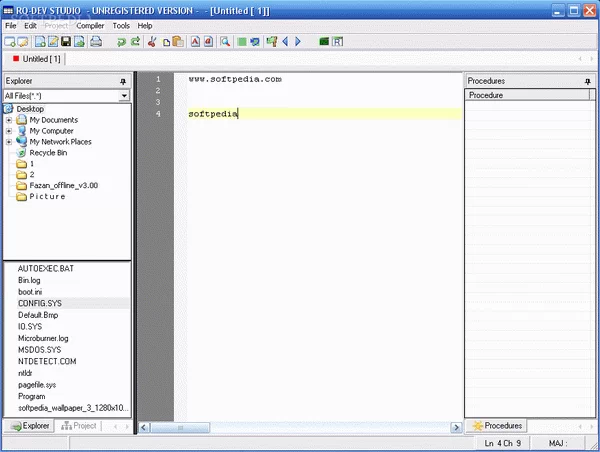The height and width of the screenshot is (452, 600).
Task: Click the Paste clipboard toolbar icon
Action: coord(178,42)
